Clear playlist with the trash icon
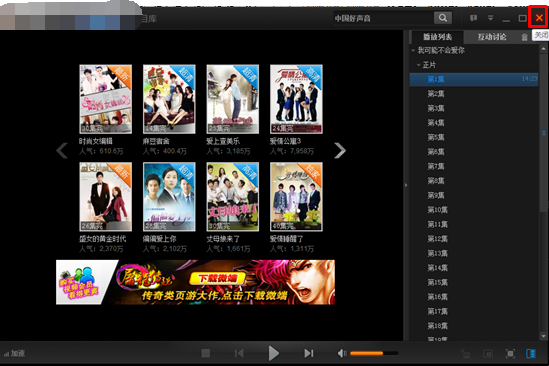Screen dimensions: 549x366 524,37
